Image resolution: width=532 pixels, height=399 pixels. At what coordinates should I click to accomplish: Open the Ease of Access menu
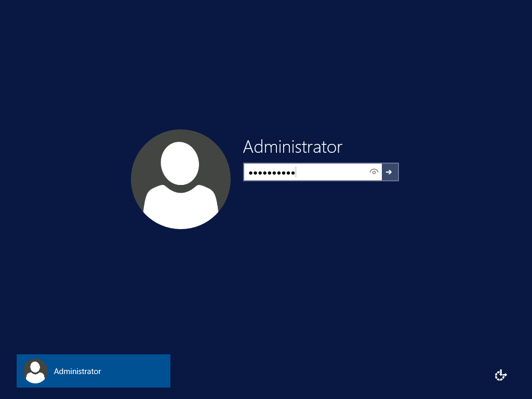[x=500, y=375]
